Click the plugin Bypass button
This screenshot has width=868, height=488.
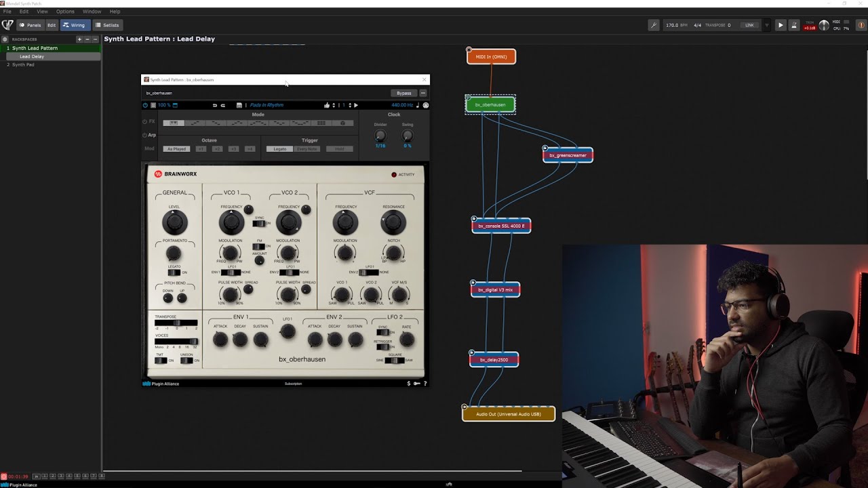tap(404, 93)
